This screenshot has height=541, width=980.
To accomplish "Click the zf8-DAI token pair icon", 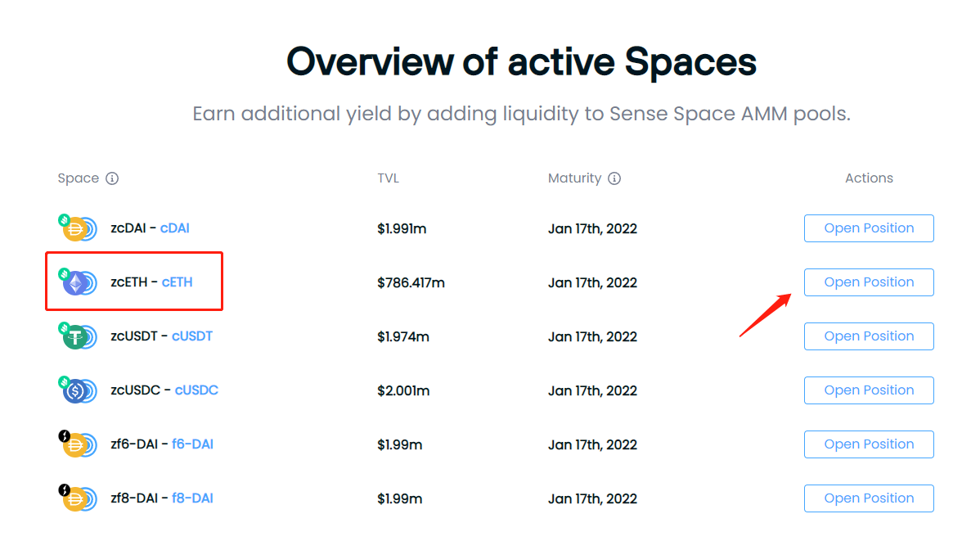I will coord(78,498).
